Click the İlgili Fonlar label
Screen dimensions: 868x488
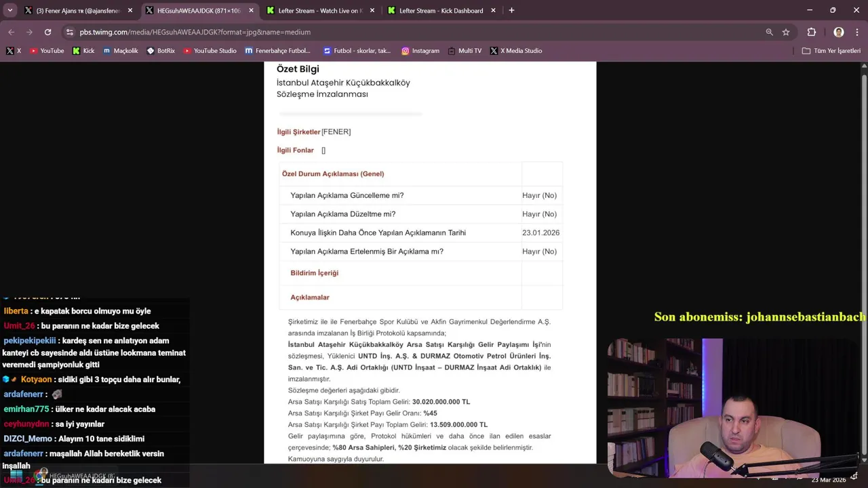296,150
